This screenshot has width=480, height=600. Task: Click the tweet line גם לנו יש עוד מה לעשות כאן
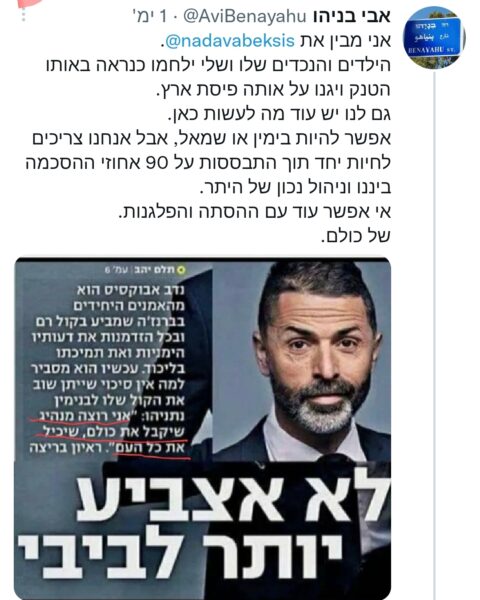(280, 114)
